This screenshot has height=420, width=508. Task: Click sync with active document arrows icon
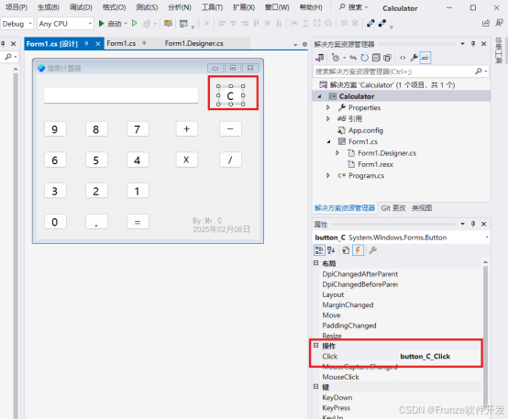(x=353, y=58)
